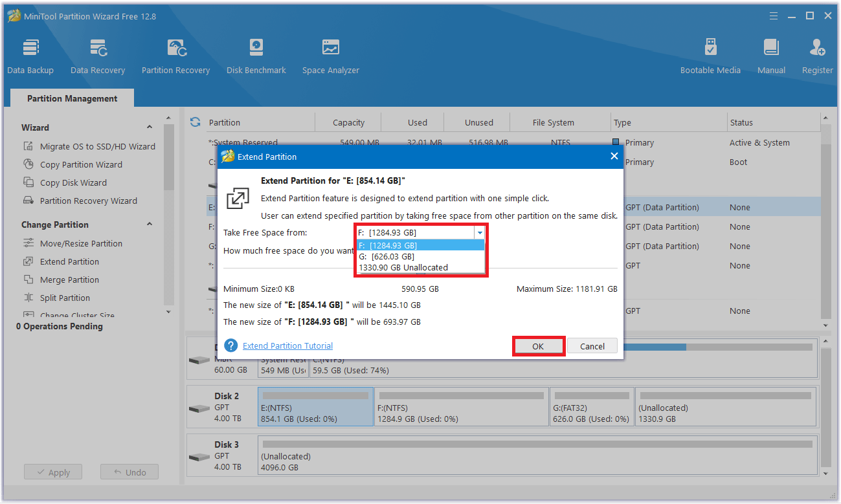The width and height of the screenshot is (841, 504).
Task: Sort by the Used column header
Action: [413, 122]
